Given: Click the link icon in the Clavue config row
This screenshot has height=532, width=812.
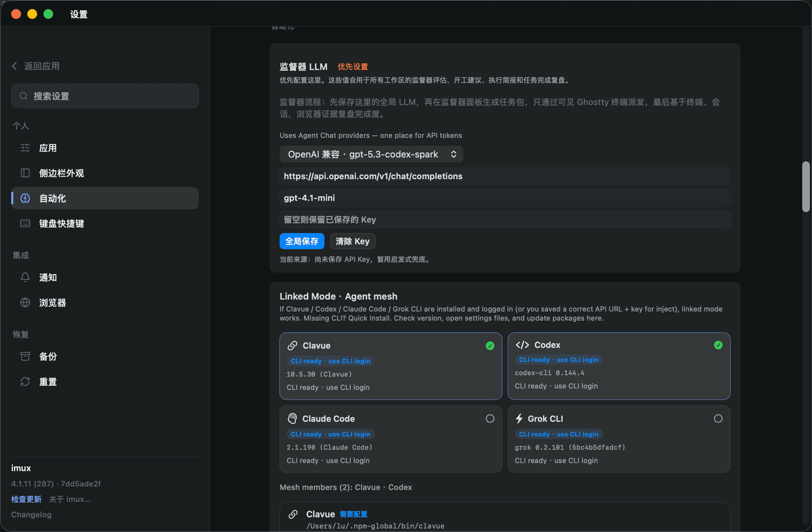Looking at the screenshot, I should coord(293,514).
